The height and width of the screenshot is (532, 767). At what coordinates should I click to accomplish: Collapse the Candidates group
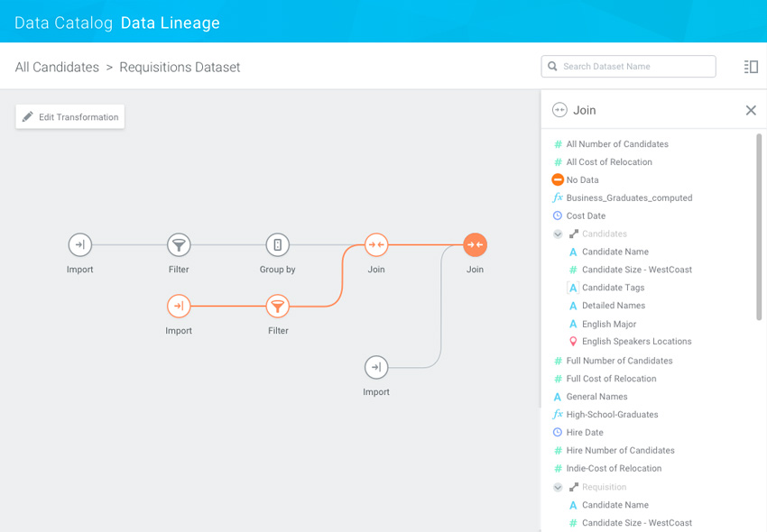point(558,234)
